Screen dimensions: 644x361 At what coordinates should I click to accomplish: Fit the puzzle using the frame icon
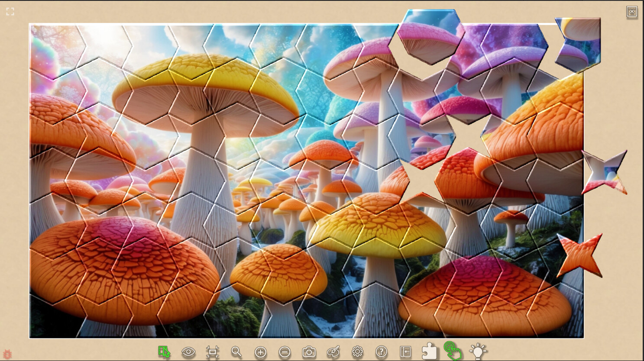point(212,352)
